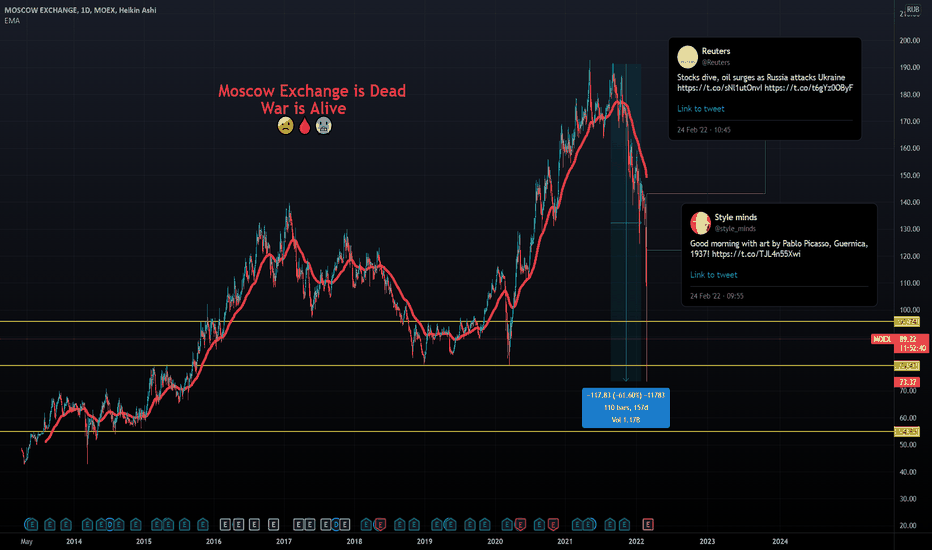Image resolution: width=932 pixels, height=550 pixels.
Task: Click the @Reuters handle text
Action: (716, 62)
